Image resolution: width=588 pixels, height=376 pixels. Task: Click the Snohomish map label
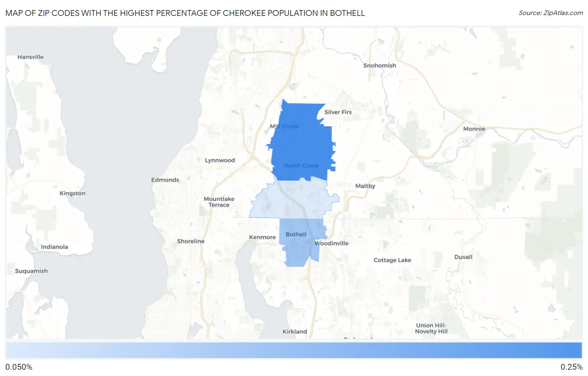[379, 65]
